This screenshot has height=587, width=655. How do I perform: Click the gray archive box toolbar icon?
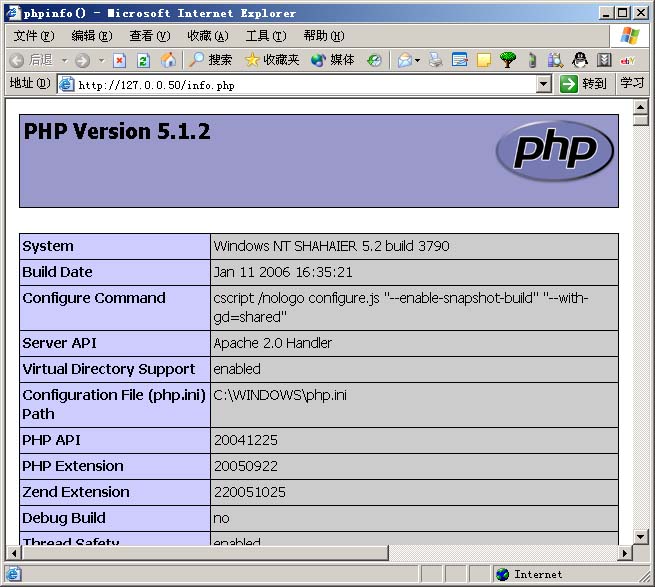(x=604, y=61)
